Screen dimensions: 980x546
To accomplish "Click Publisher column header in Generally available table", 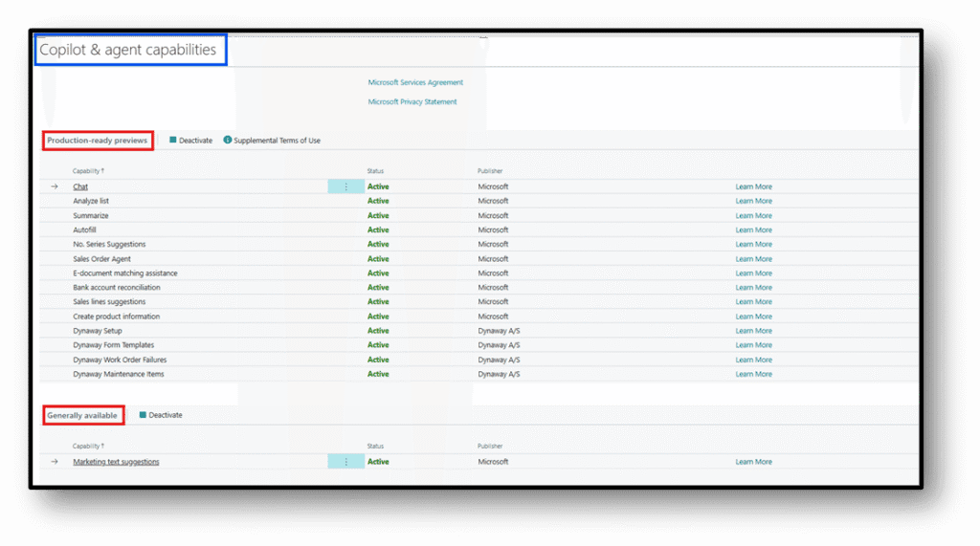I will 490,446.
